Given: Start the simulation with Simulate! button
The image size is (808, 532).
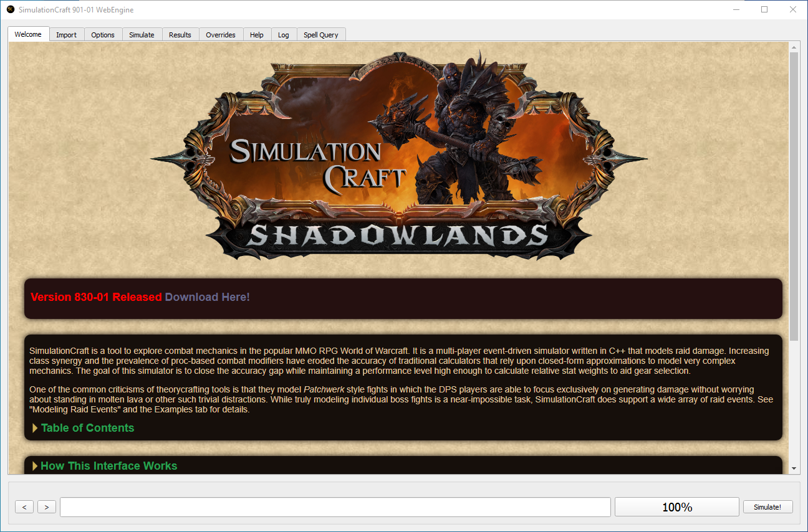Looking at the screenshot, I should pyautogui.click(x=767, y=507).
